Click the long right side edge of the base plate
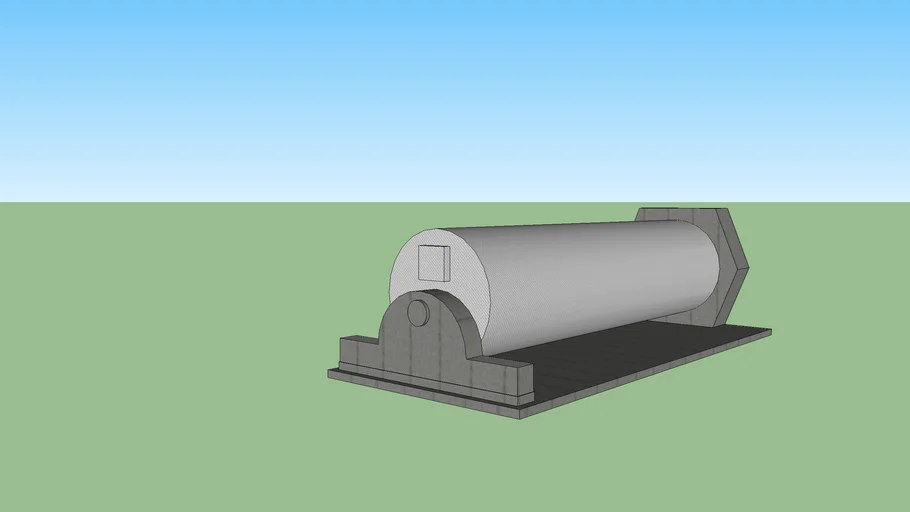Screen dimensions: 910x512 point(650,374)
